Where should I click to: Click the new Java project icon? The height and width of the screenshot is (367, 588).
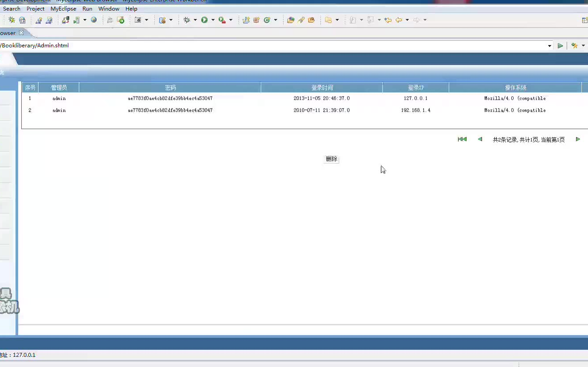(246, 20)
